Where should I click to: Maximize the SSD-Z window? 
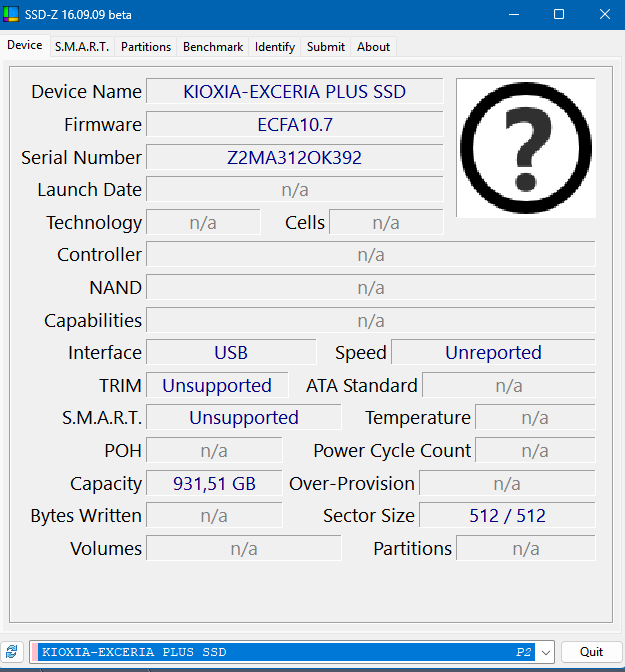click(559, 15)
